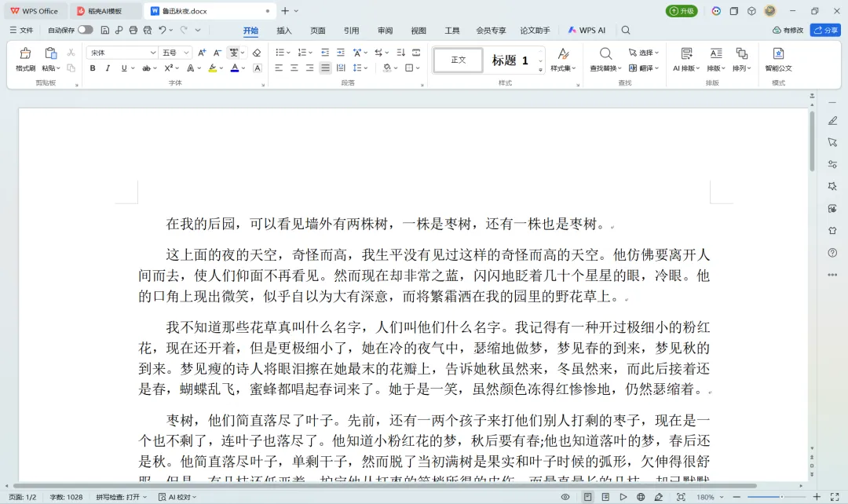Click the word count 字数: 1028

pos(66,497)
